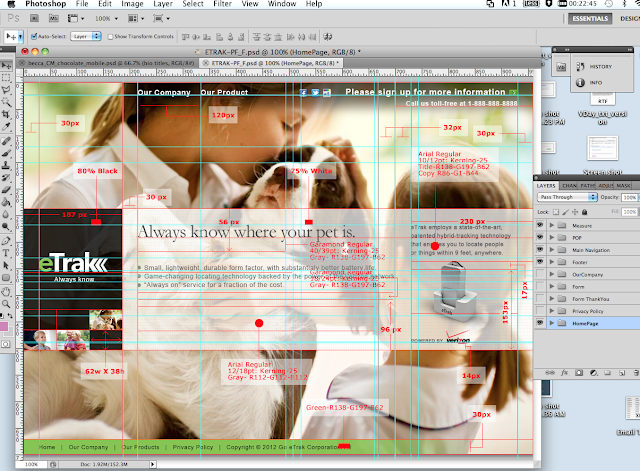Expand the Privacy Policy layer group
The height and width of the screenshot is (471, 640).
[x=552, y=311]
